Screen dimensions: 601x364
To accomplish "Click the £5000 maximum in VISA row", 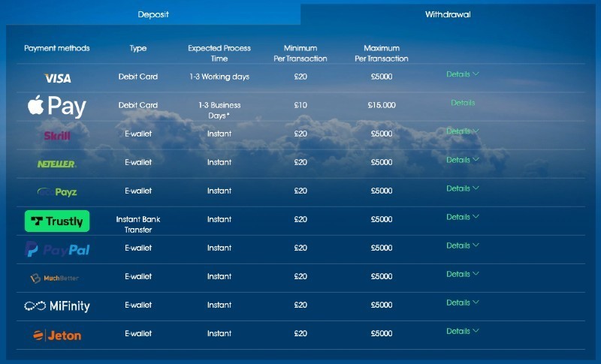I will 382,77.
